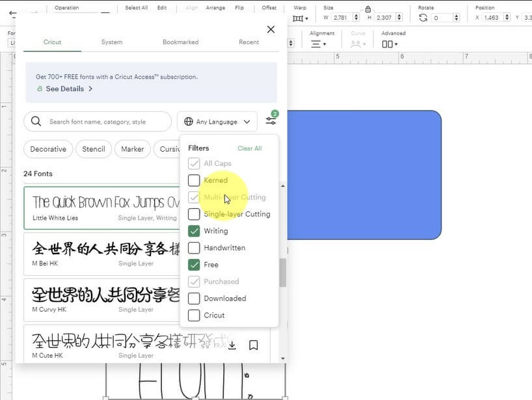Expand the Advanced dropdown arrow

coord(396,44)
